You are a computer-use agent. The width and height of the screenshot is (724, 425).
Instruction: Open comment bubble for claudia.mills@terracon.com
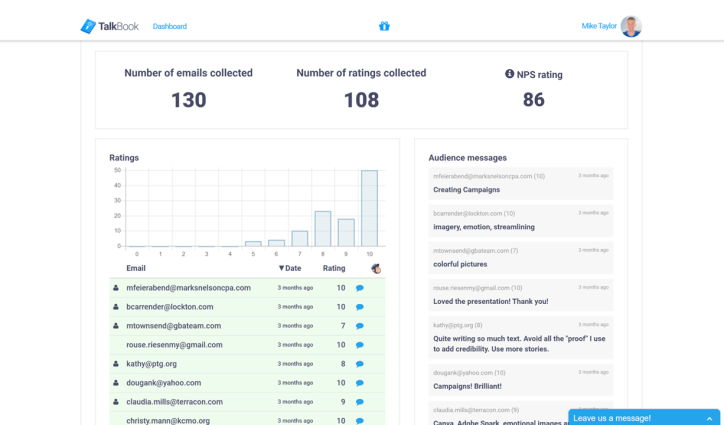click(360, 402)
